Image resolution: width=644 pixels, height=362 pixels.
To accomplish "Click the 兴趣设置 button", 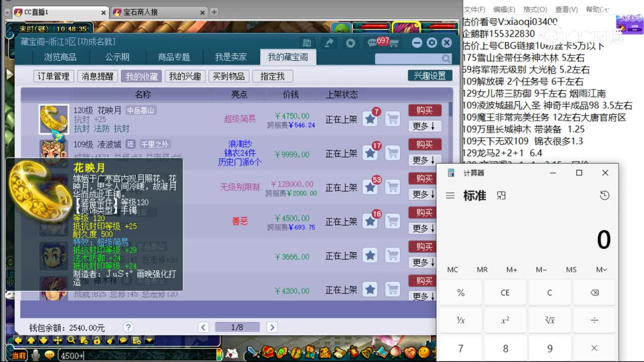I will 430,75.
